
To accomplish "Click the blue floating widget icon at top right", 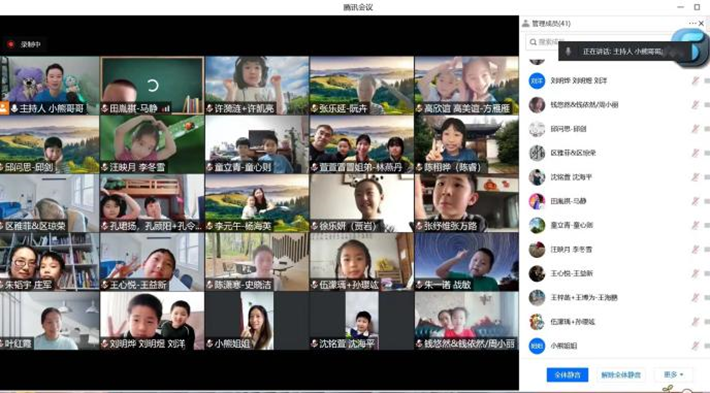I will tap(691, 48).
